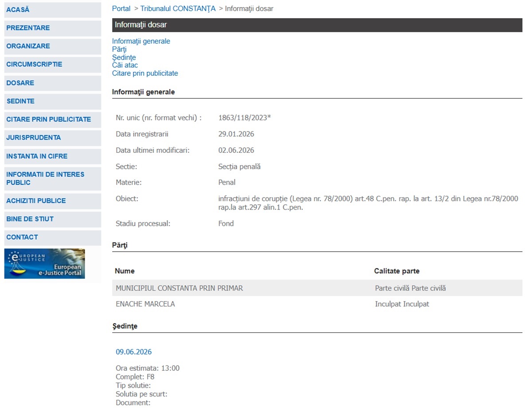Select the Ora estimata: 13:00 line
This screenshot has height=408, width=532.
tap(148, 369)
